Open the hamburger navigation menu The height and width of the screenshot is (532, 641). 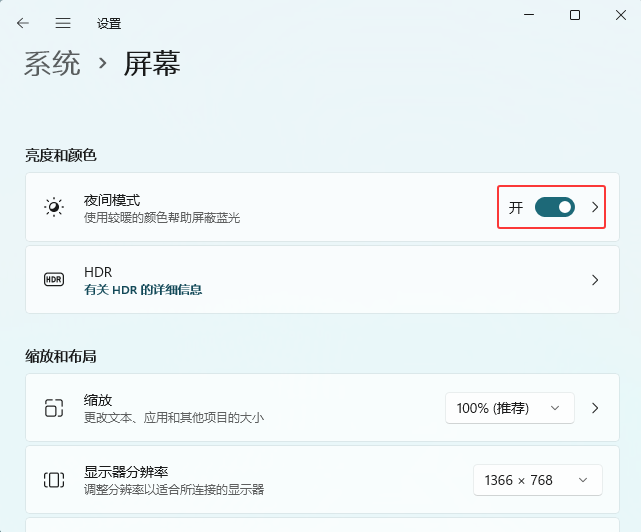63,23
